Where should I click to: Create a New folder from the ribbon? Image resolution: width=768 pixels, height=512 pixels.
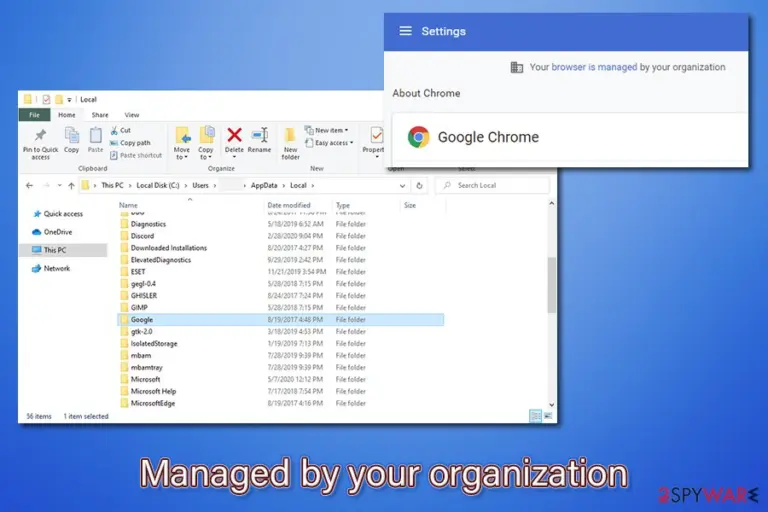290,143
